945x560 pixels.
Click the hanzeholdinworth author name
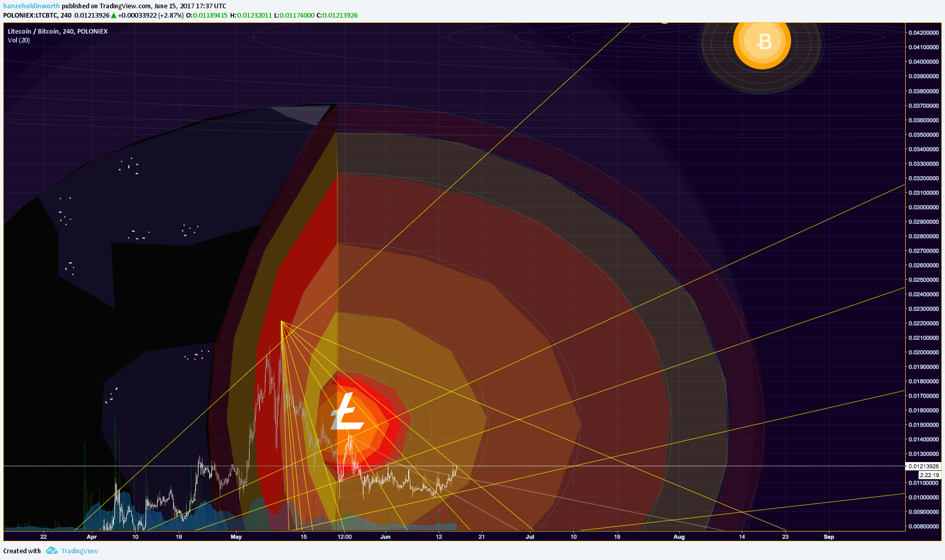pos(32,6)
